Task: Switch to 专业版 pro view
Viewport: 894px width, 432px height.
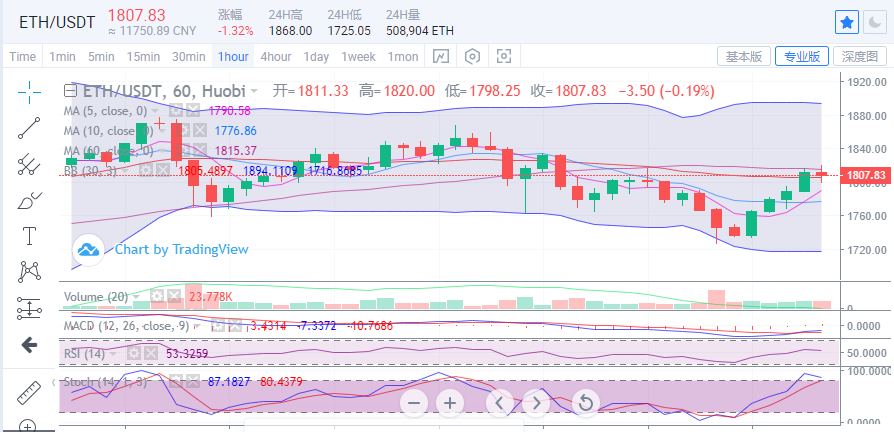Action: [802, 56]
